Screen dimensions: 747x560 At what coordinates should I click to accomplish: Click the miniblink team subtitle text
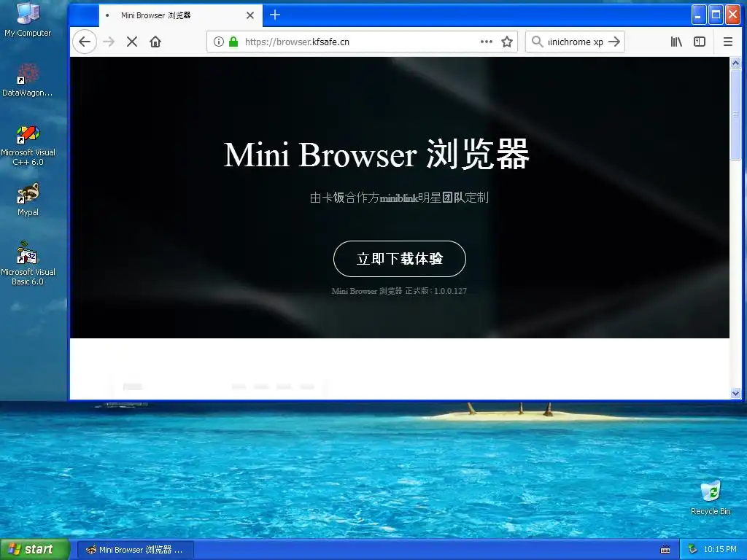[x=399, y=198]
